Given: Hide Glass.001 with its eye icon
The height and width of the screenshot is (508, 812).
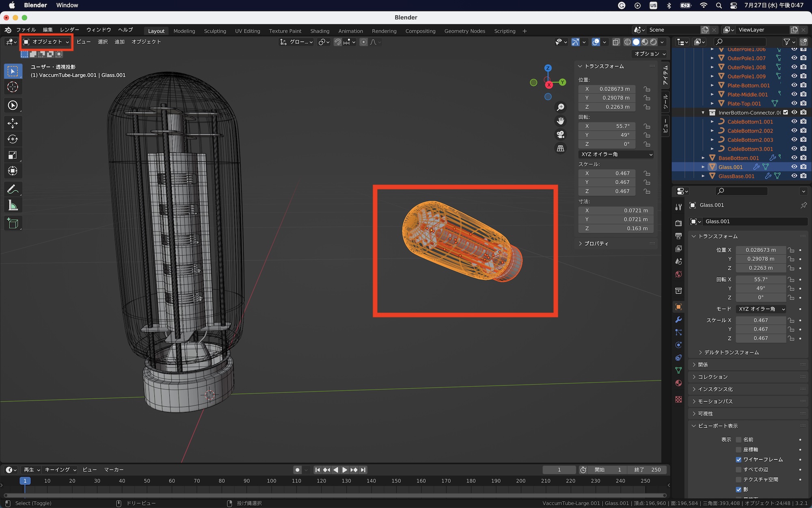Looking at the screenshot, I should 794,167.
